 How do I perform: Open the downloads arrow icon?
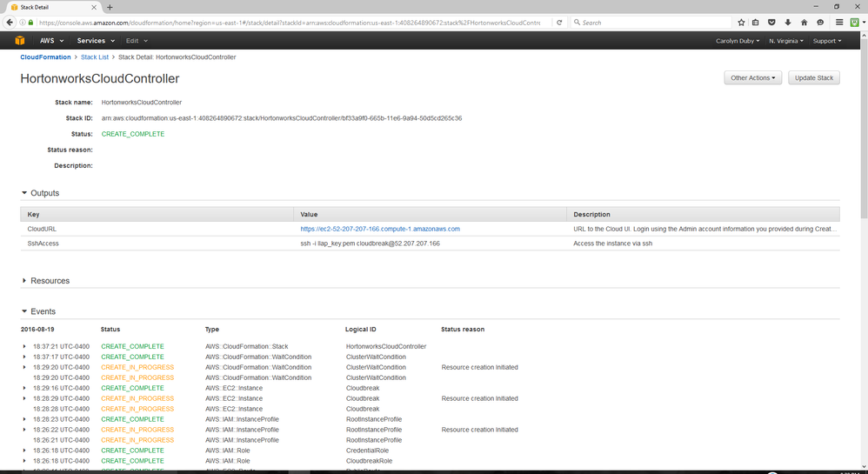point(788,23)
